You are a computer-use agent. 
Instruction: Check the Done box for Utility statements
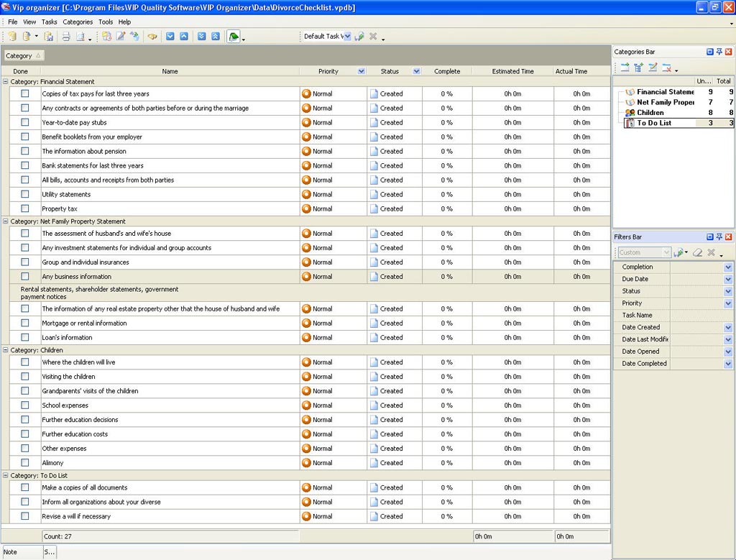coord(25,194)
